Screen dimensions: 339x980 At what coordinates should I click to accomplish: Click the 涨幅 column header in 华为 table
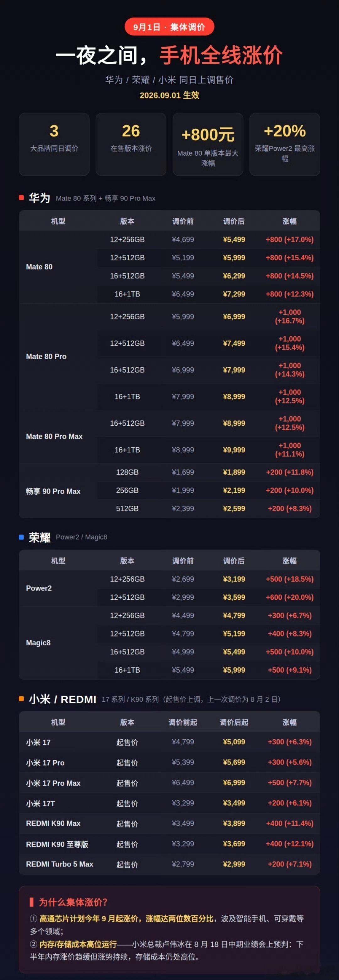point(289,221)
